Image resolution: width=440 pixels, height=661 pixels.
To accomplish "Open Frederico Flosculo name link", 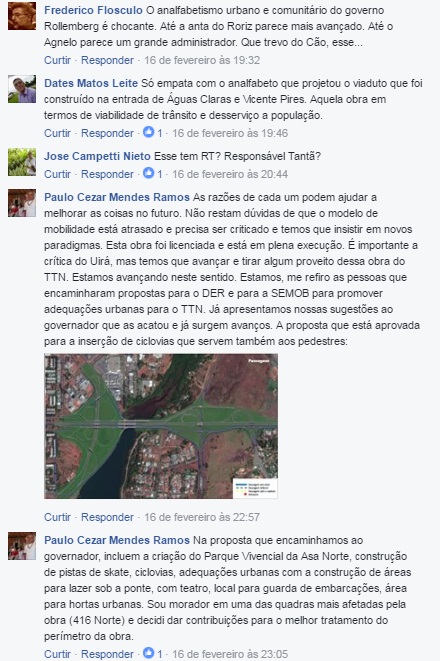I will pyautogui.click(x=93, y=10).
